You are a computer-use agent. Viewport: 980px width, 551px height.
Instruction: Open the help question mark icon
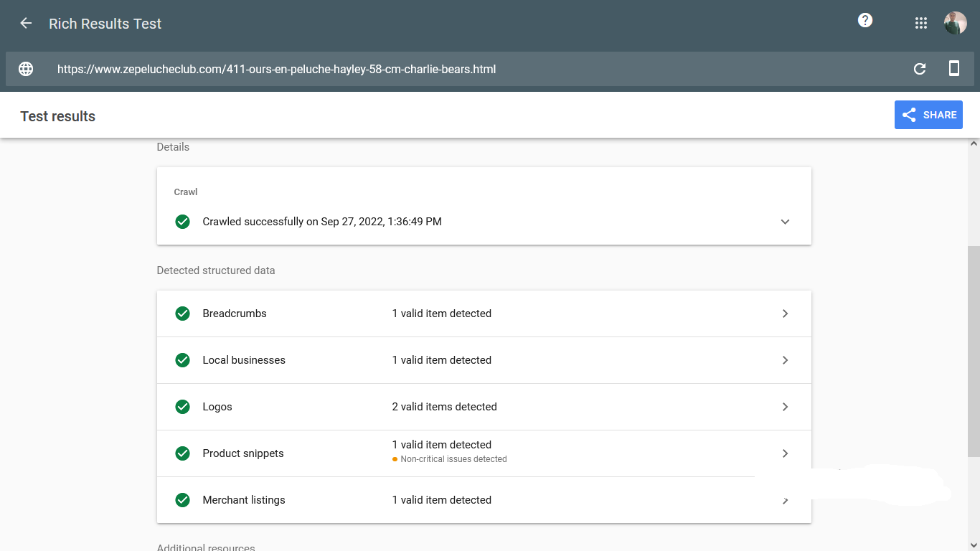click(865, 21)
